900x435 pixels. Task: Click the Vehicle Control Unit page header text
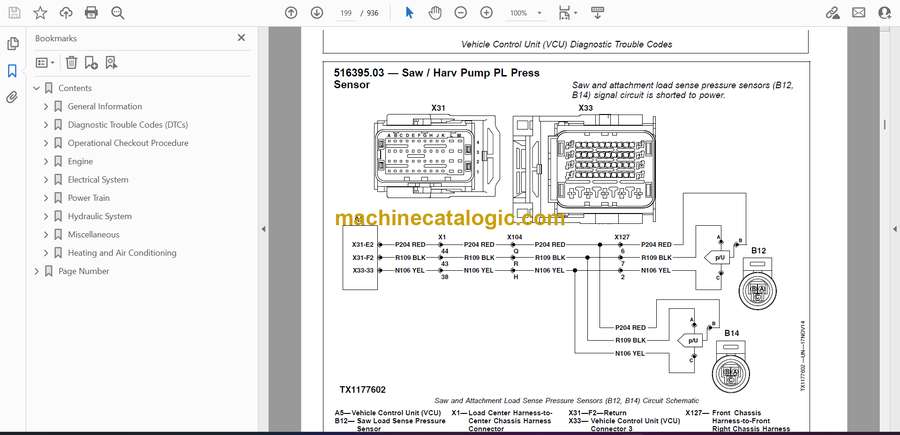click(x=567, y=44)
